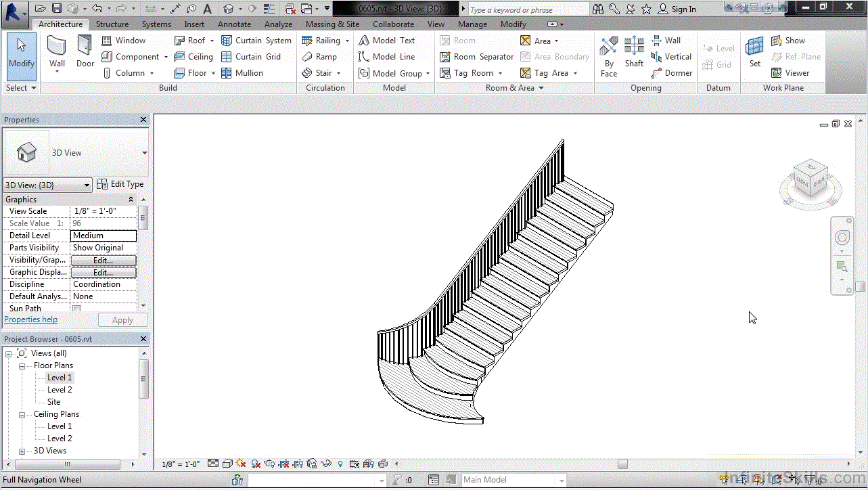Choose the Model Text tool
The height and width of the screenshot is (490, 868).
pos(386,41)
